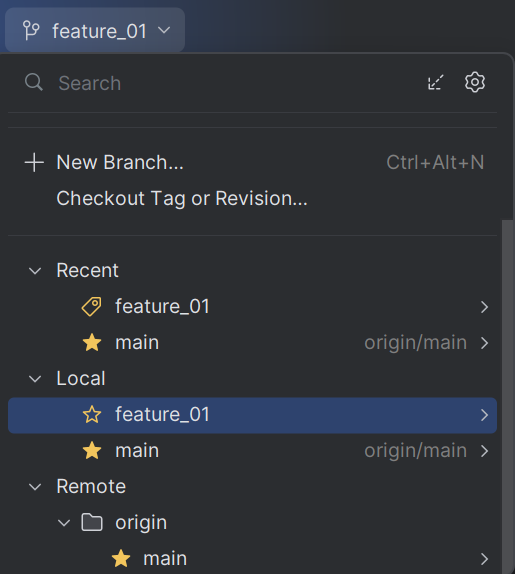The height and width of the screenshot is (574, 515).
Task: Open branch popup settings gear
Action: click(x=475, y=82)
